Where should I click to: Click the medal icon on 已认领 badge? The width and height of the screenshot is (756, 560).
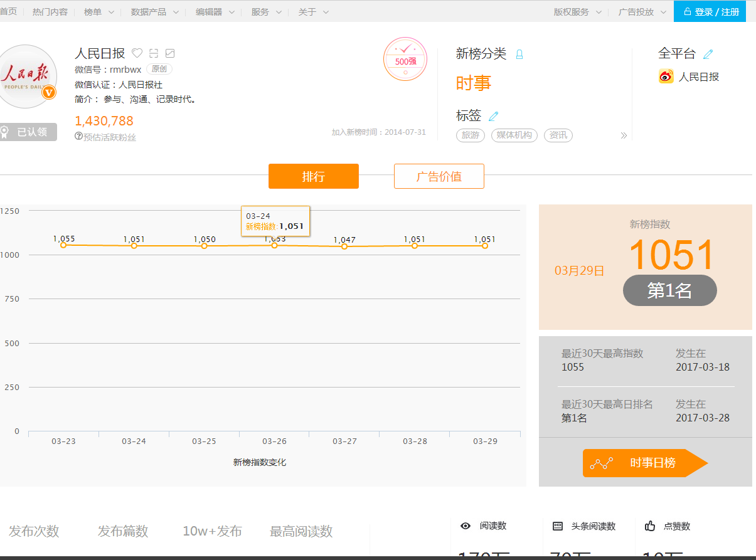pos(4,132)
